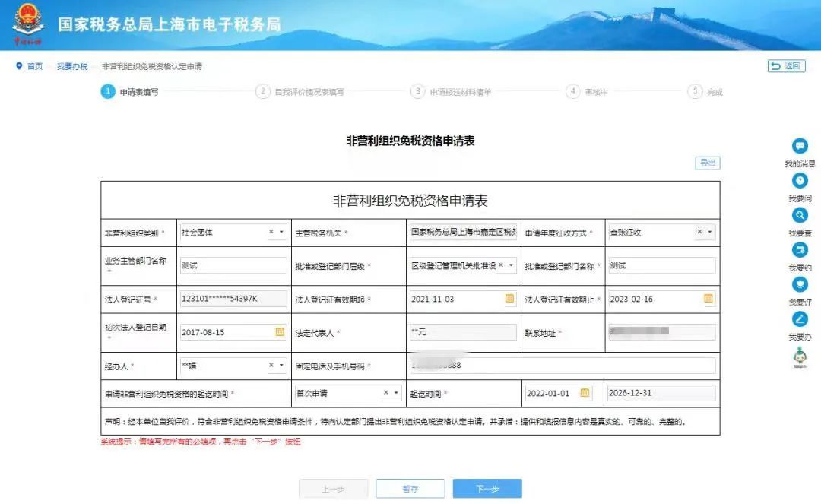Viewport: 821px width, 504px height.
Task: Select step 1 申请表填写
Action: coord(129,91)
